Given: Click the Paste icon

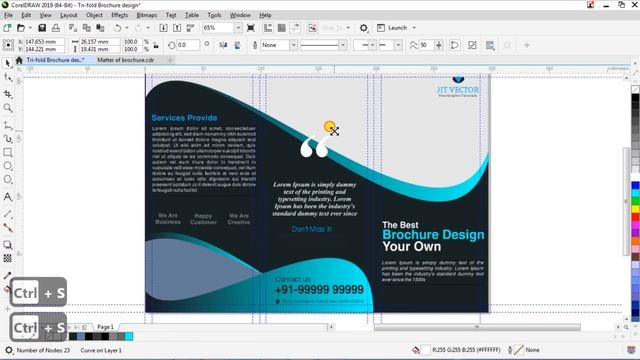Looking at the screenshot, I should point(100,28).
